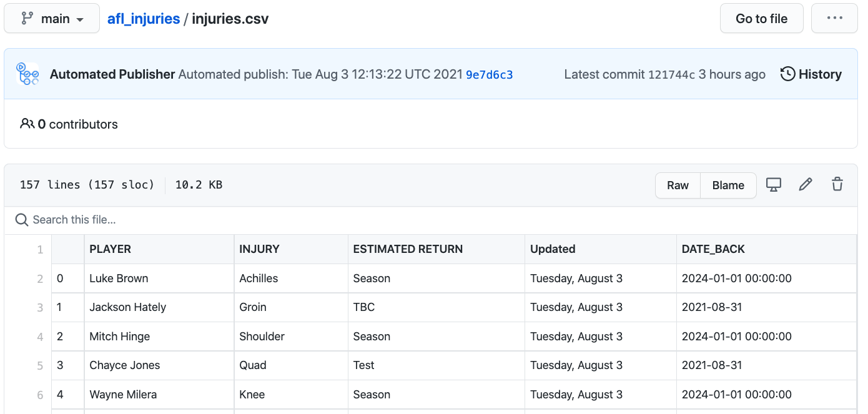Open the main branch selector dropdown
This screenshot has height=414, width=868.
52,19
